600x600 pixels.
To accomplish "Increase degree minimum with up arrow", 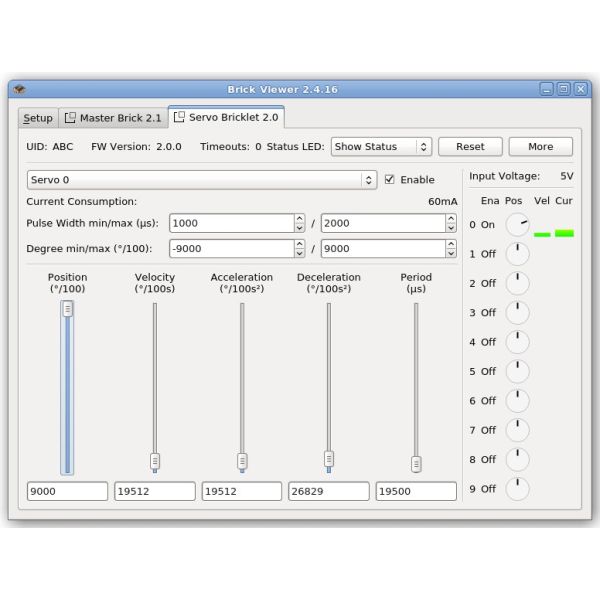I will tap(300, 244).
